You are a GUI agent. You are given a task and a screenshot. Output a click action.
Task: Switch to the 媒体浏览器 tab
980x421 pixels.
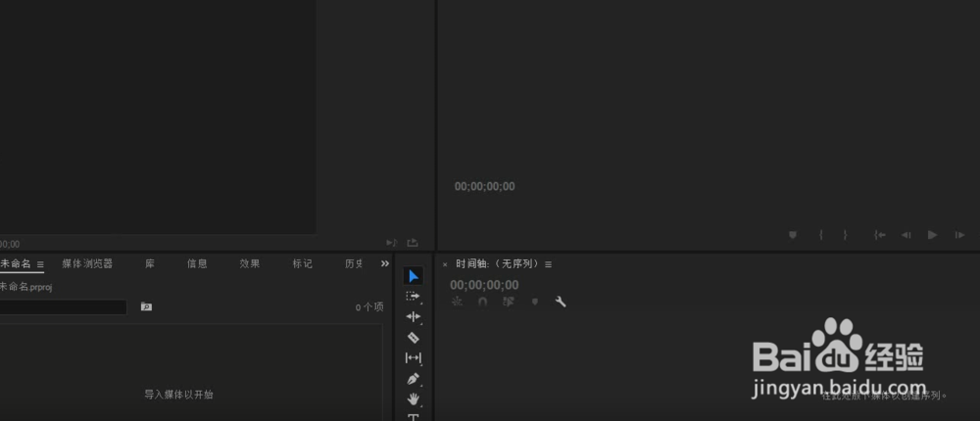87,263
